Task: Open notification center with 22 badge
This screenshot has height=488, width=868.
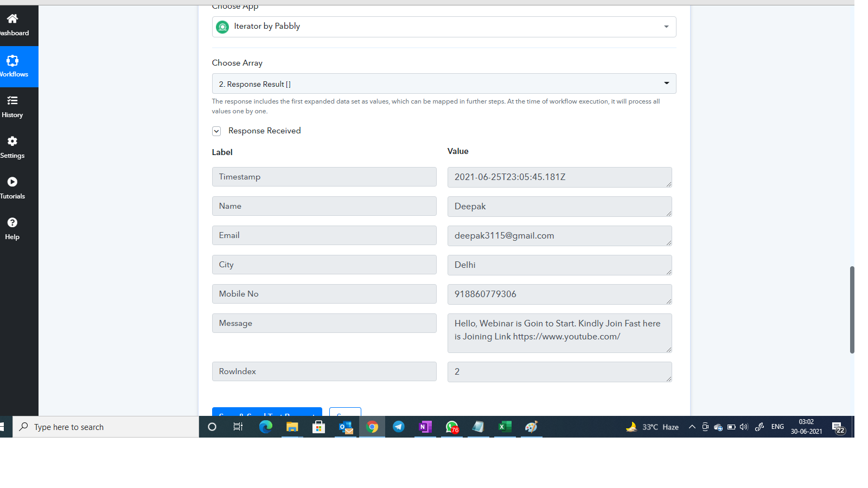Action: click(838, 427)
